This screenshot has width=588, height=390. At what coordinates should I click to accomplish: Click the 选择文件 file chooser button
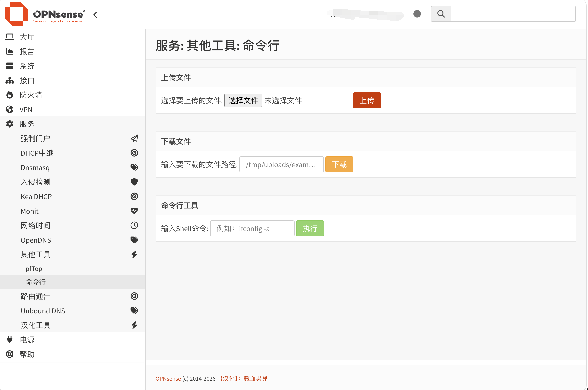(243, 100)
